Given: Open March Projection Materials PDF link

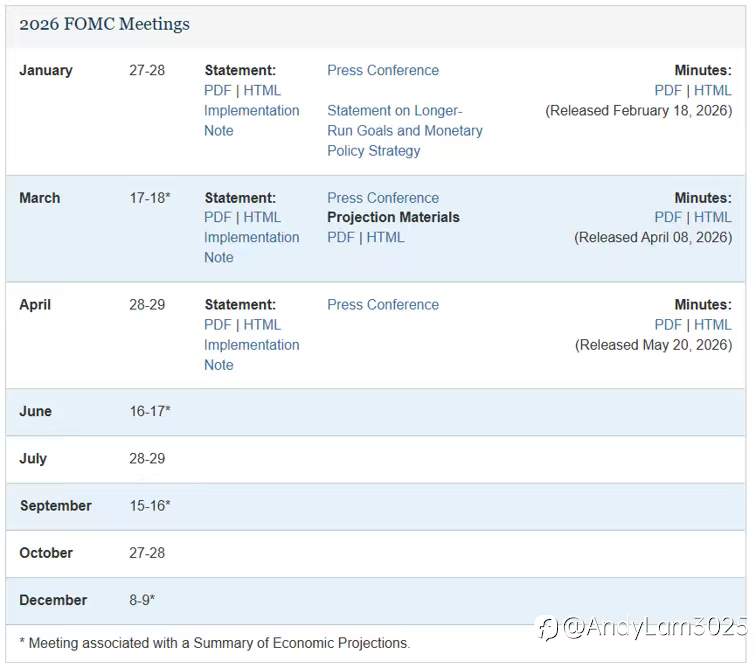Looking at the screenshot, I should point(341,237).
